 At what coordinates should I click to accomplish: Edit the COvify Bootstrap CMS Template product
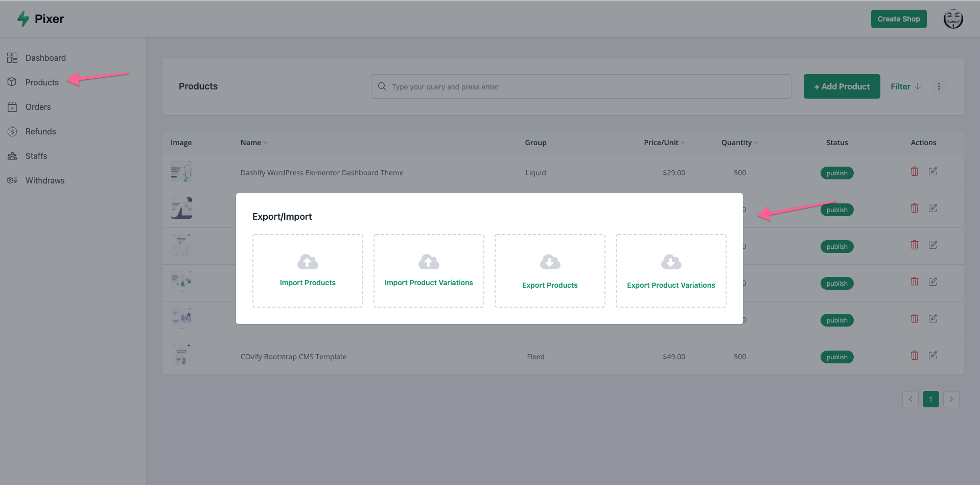click(932, 355)
